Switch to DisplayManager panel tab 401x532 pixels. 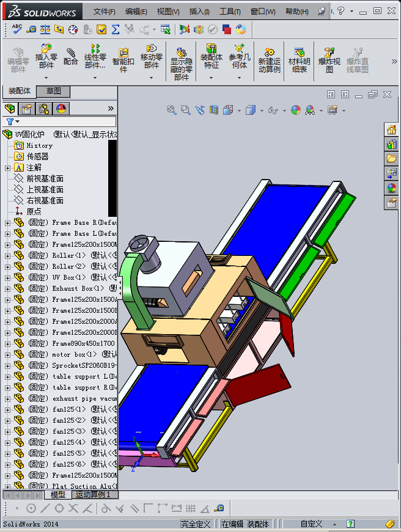pos(61,109)
